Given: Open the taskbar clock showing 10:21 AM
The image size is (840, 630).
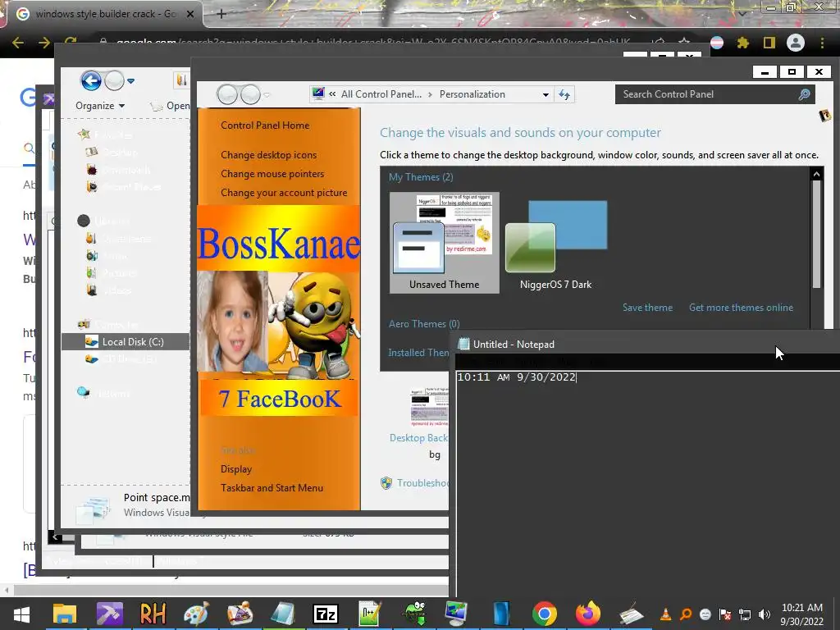Looking at the screenshot, I should tap(801, 614).
